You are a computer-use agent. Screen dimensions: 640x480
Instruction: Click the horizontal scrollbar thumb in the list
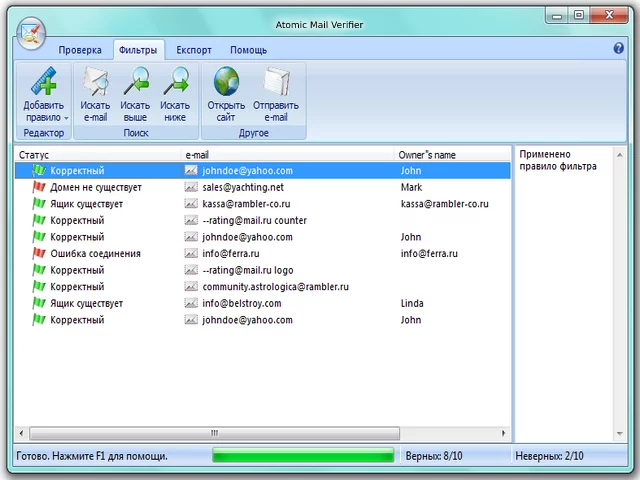pos(215,433)
